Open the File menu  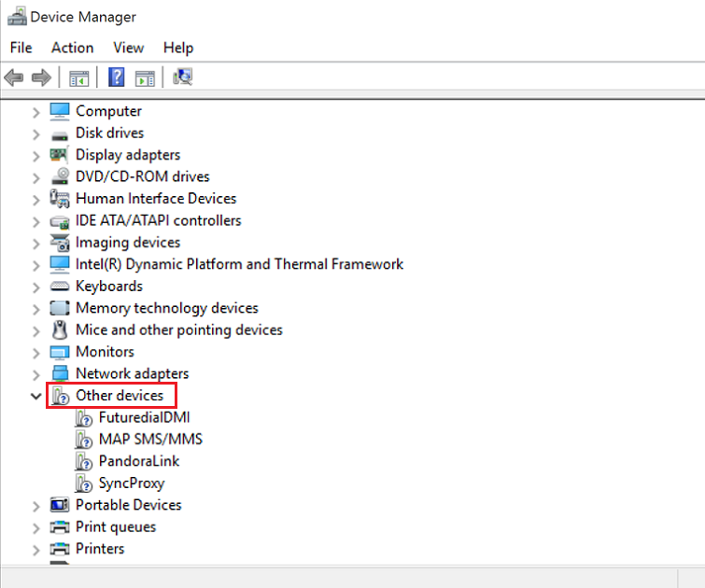click(21, 48)
